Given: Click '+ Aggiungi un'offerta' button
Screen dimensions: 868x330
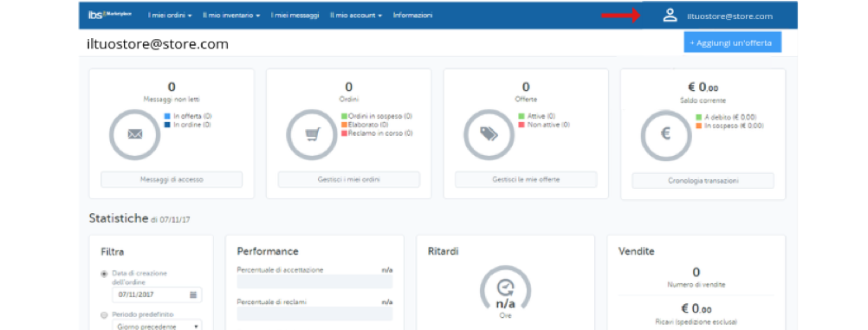Looking at the screenshot, I should 732,42.
